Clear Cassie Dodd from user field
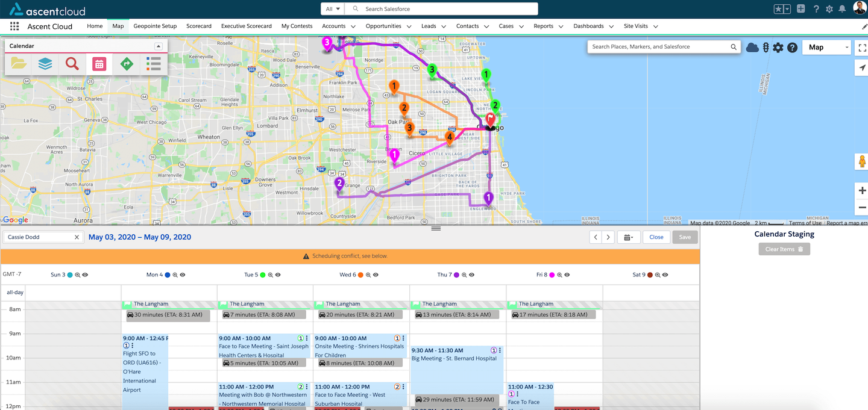This screenshot has height=410, width=868. click(x=77, y=237)
